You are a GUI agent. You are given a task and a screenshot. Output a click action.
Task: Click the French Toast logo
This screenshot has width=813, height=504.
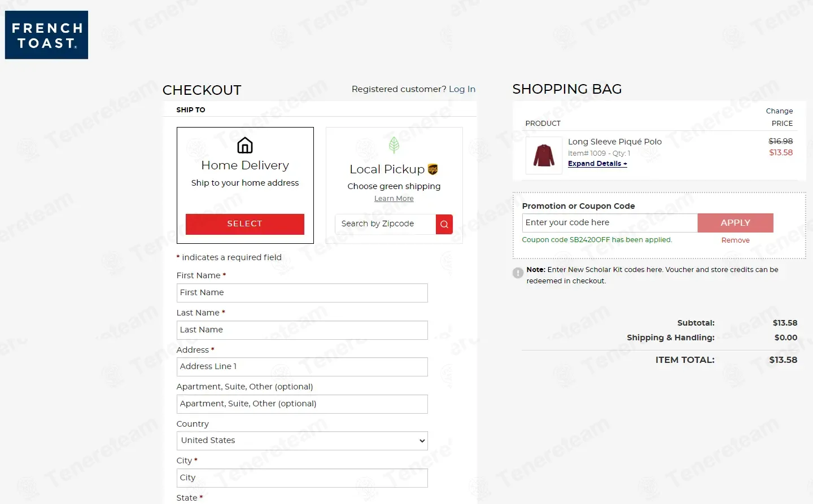[x=46, y=35]
